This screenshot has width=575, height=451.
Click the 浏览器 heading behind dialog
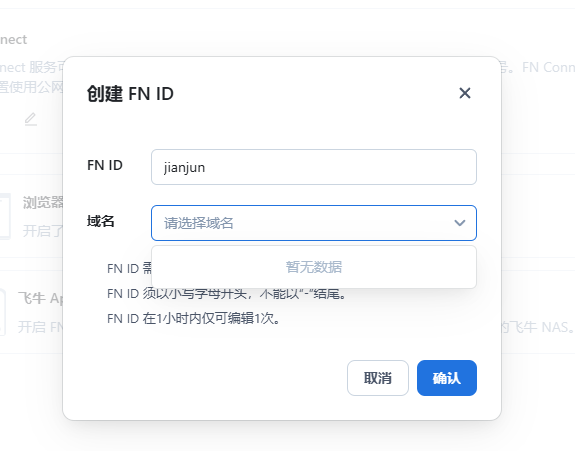(x=43, y=202)
